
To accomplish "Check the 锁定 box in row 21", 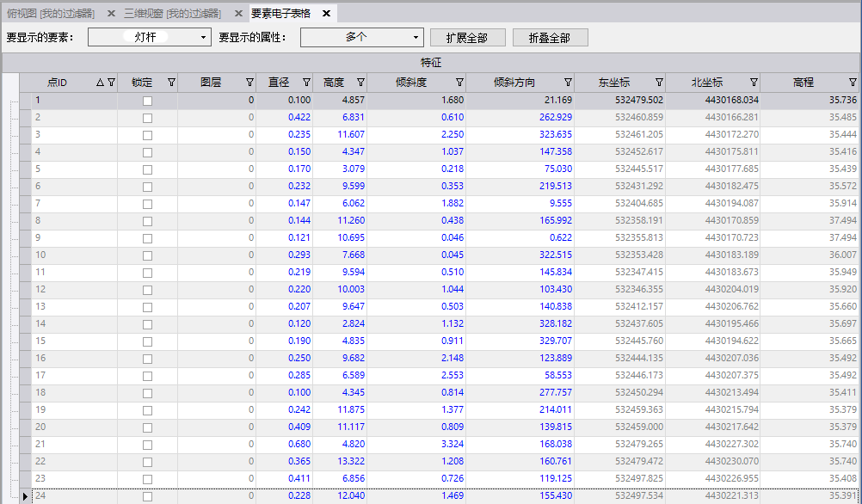I will [147, 445].
